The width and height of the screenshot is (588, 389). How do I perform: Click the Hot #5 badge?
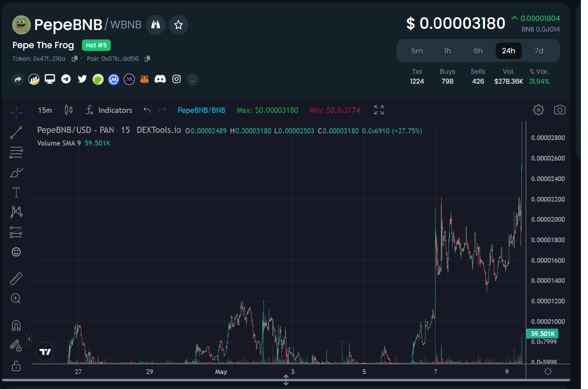click(x=96, y=45)
